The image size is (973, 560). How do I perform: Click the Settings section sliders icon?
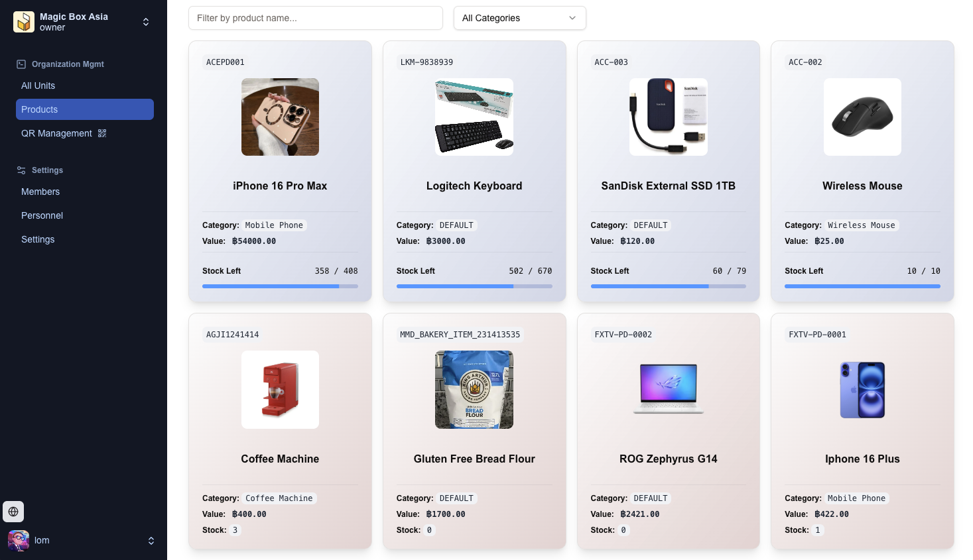21,170
